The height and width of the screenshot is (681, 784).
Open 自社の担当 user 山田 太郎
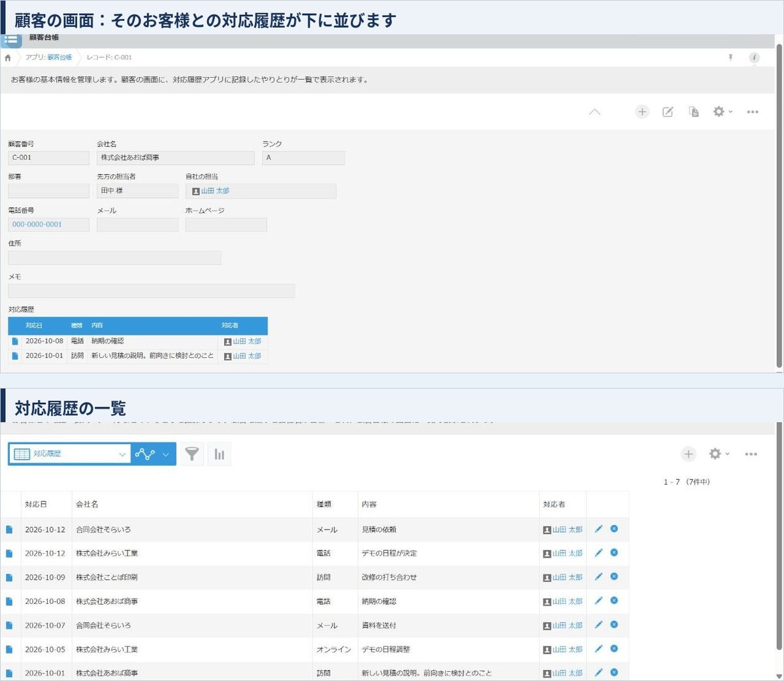tap(215, 191)
